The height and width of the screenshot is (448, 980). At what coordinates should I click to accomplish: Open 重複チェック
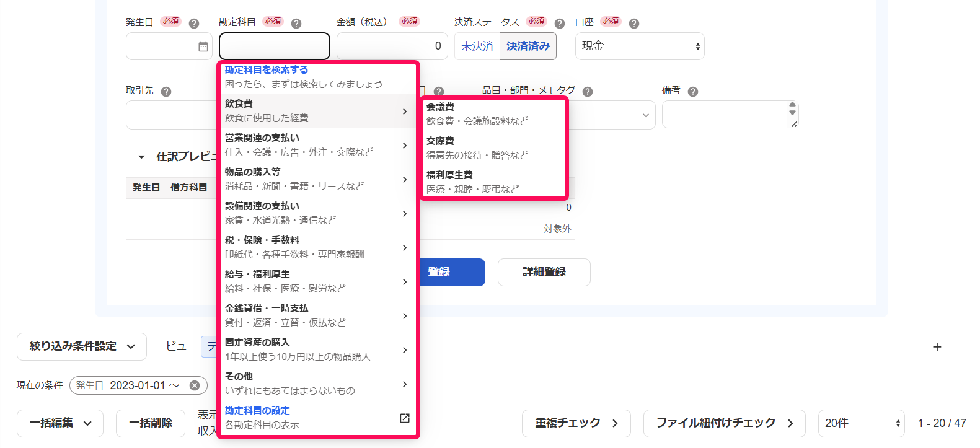(x=576, y=423)
